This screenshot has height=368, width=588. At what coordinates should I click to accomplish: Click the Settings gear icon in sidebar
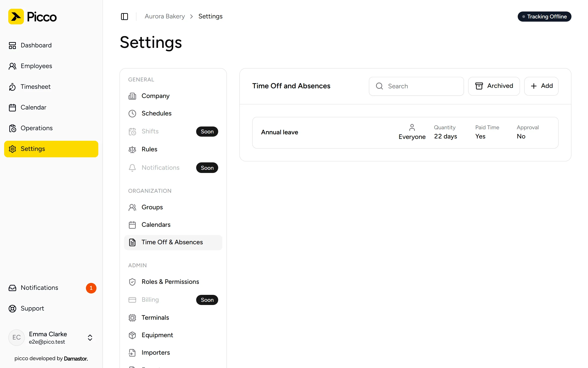(12, 149)
